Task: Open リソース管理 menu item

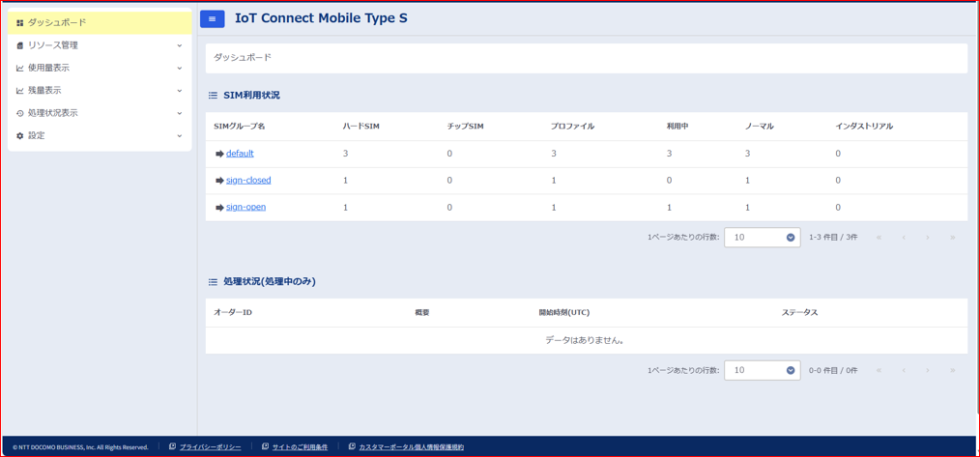Action: click(x=100, y=45)
